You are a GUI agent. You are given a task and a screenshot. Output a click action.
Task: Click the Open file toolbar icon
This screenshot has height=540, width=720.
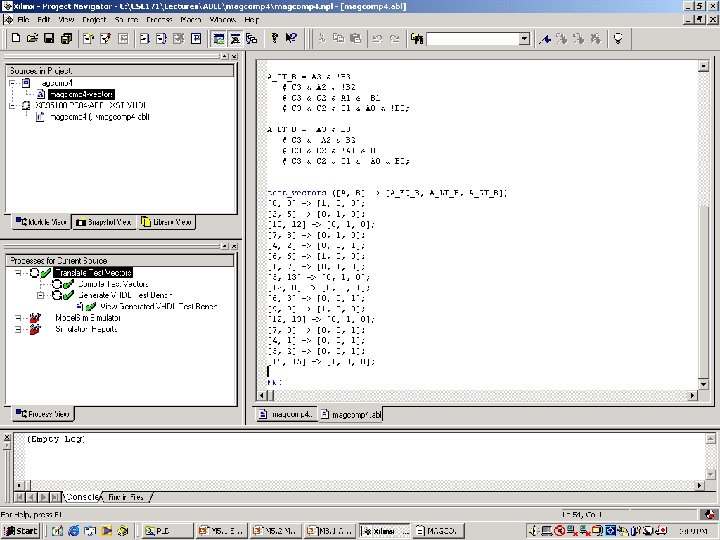click(x=32, y=39)
